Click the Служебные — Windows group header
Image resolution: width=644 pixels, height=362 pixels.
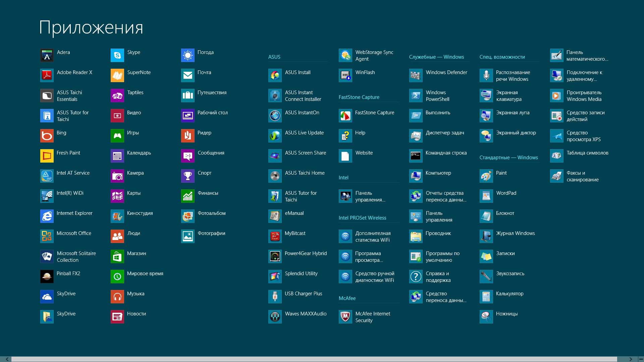click(x=436, y=57)
